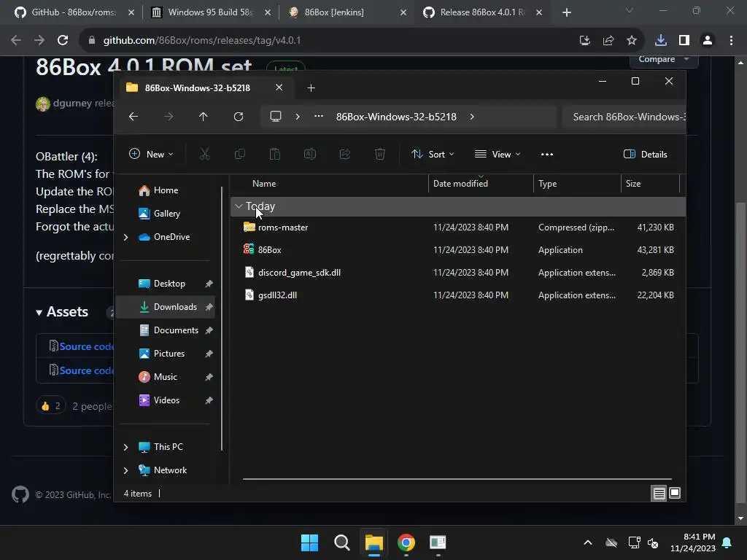Expand This PC in navigation pane
747x560 pixels.
point(125,447)
